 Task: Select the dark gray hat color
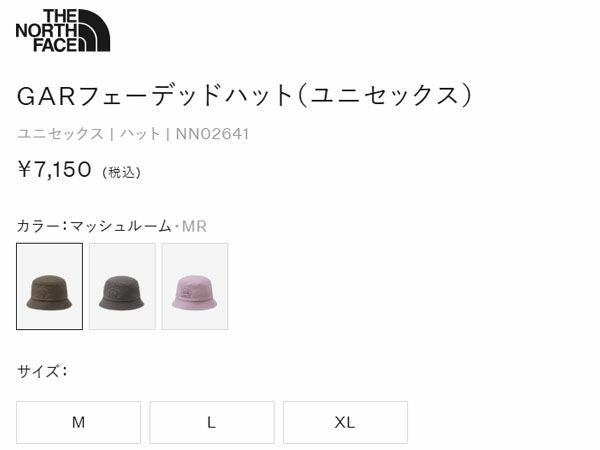pos(122,286)
